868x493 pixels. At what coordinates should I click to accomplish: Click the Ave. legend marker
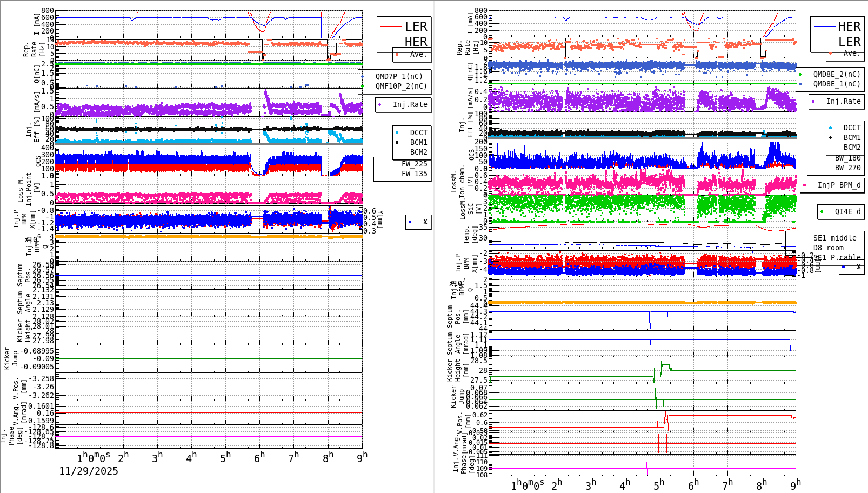point(397,54)
